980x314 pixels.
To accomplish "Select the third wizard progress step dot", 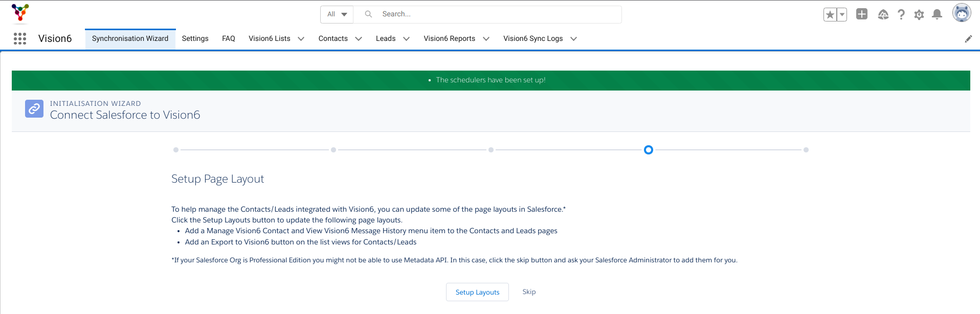I will coord(491,150).
